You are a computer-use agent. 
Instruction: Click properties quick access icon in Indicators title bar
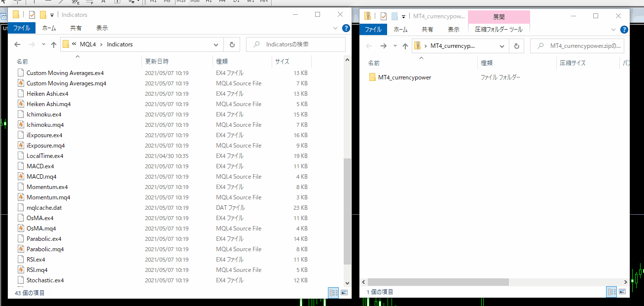pyautogui.click(x=32, y=15)
